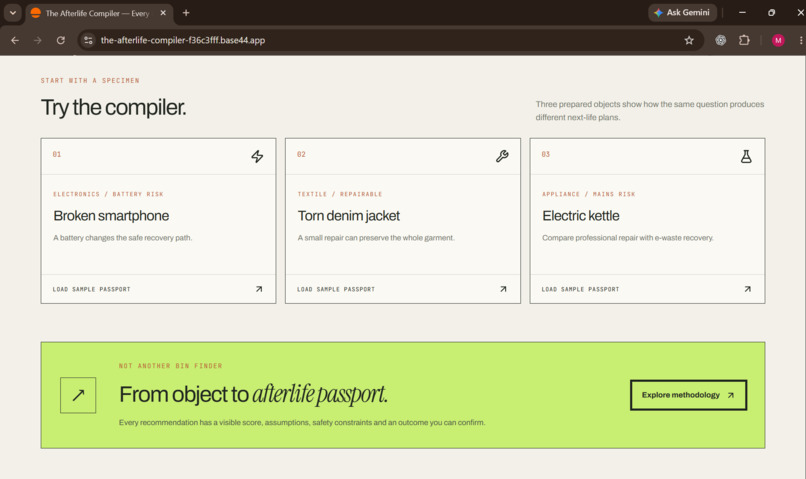Open the Extensions puzzle icon
Image resolution: width=806 pixels, height=479 pixels.
point(744,40)
